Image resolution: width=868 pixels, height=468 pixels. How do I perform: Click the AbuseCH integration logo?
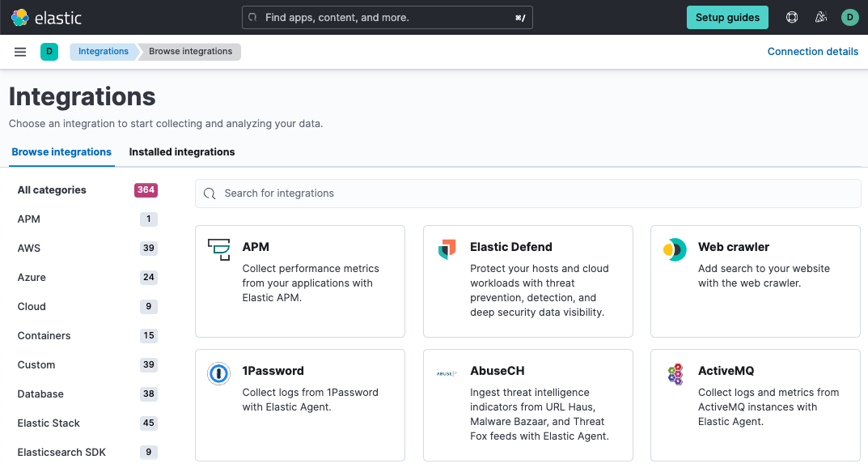[x=447, y=374]
